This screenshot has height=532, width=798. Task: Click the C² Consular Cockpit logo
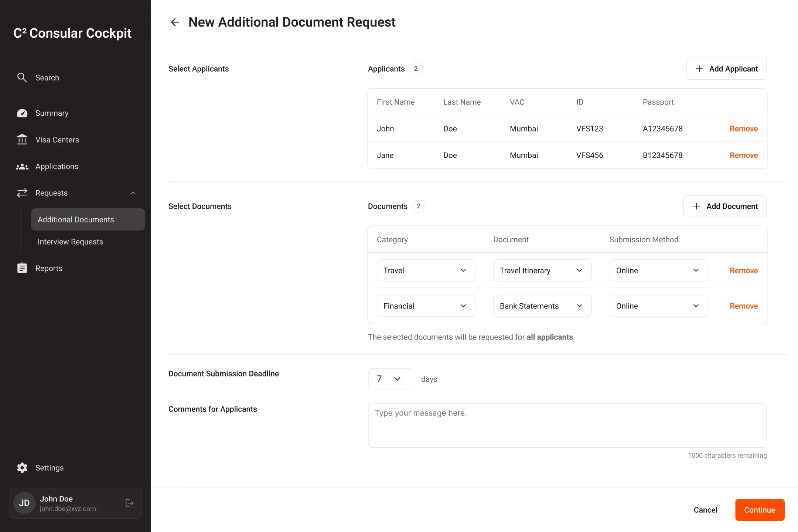(72, 33)
